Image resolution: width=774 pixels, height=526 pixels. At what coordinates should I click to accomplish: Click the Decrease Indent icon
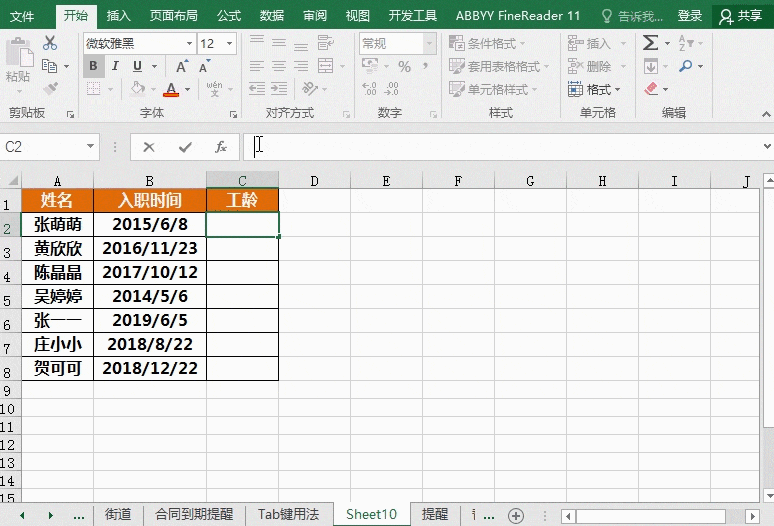click(257, 89)
